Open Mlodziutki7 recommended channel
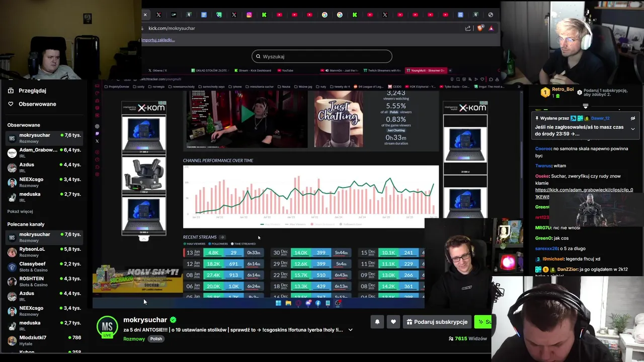 (44, 340)
